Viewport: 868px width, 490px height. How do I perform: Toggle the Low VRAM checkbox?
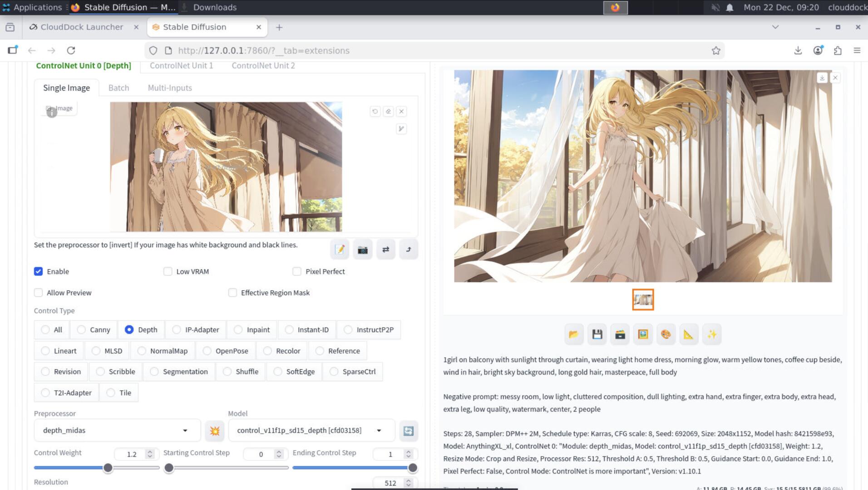(168, 271)
